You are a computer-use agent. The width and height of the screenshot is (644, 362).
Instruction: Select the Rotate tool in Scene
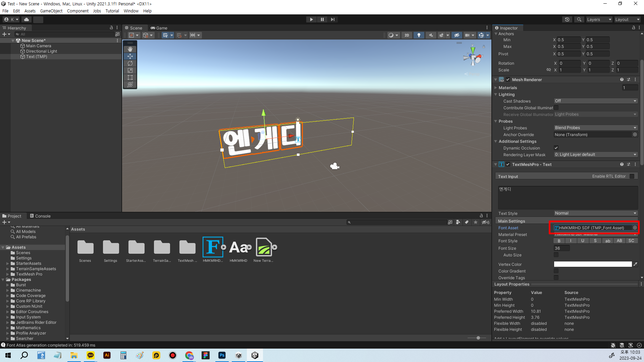[x=130, y=63]
